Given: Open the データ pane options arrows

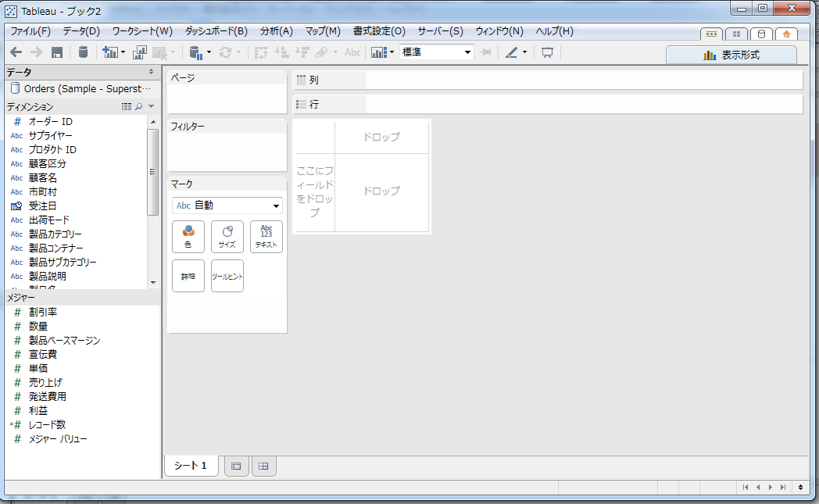Looking at the screenshot, I should click(151, 72).
